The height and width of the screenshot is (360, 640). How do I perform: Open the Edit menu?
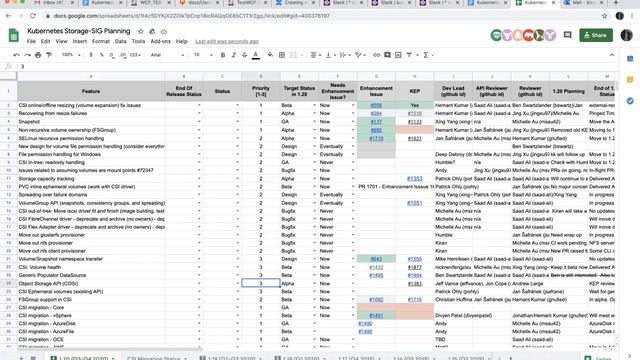pos(45,42)
